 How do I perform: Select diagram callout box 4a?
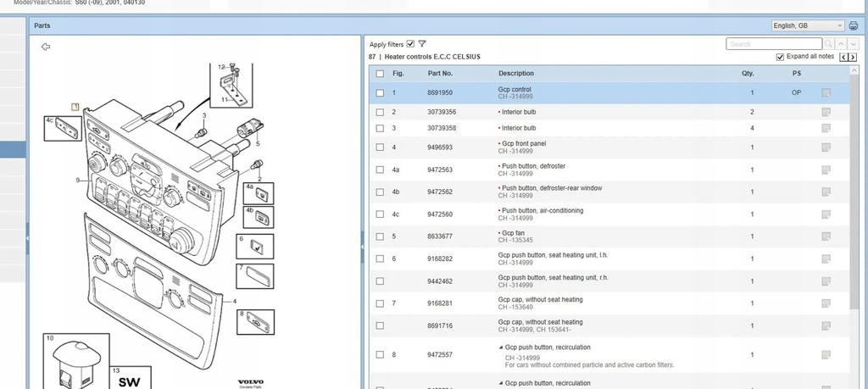(x=259, y=193)
